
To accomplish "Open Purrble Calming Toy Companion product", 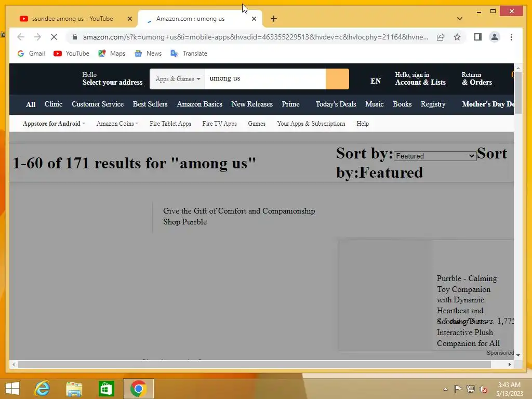I will (468, 311).
